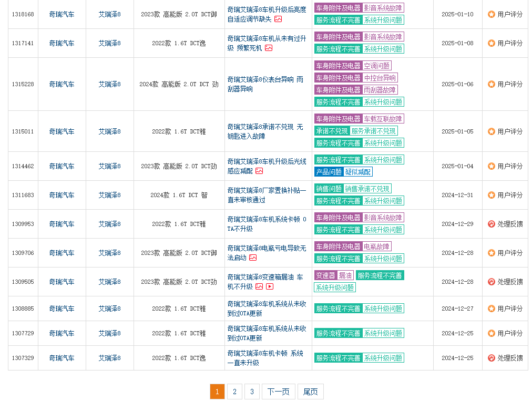This screenshot has width=532, height=401.
Task: Click 车载互联故障 tag in row 1315011
Action: tap(383, 119)
